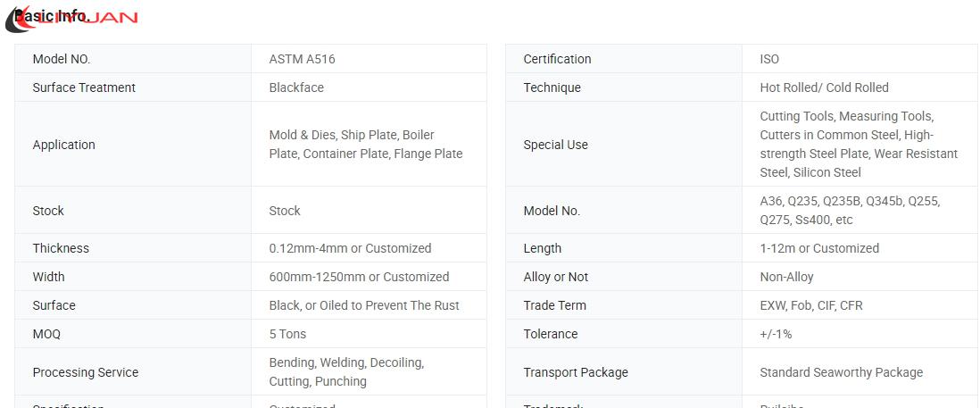
Task: Click the Bending, Welding, Decoiling service text
Action: (x=346, y=371)
